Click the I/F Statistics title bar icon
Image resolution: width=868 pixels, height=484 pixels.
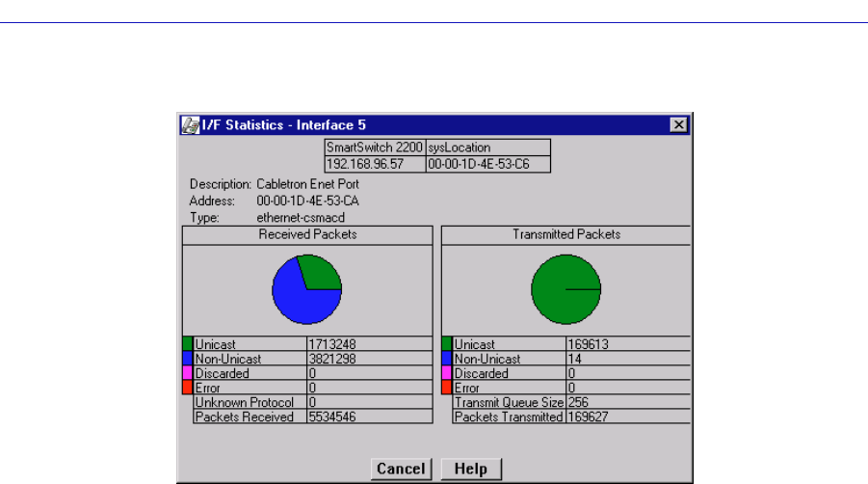pyautogui.click(x=192, y=124)
